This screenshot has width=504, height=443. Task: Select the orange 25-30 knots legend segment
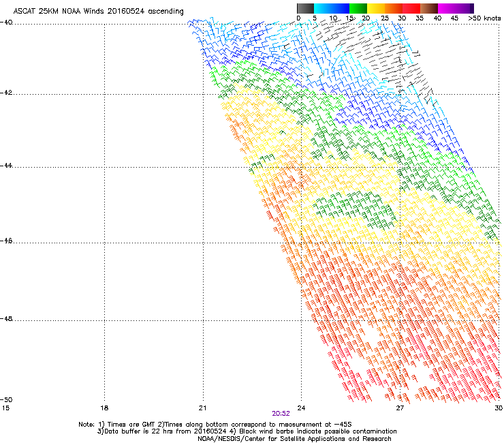394,8
